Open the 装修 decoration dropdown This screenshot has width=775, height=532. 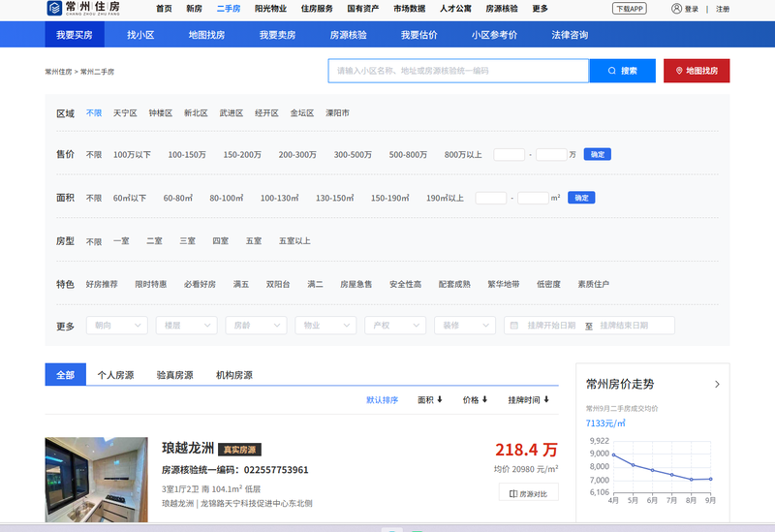point(464,326)
